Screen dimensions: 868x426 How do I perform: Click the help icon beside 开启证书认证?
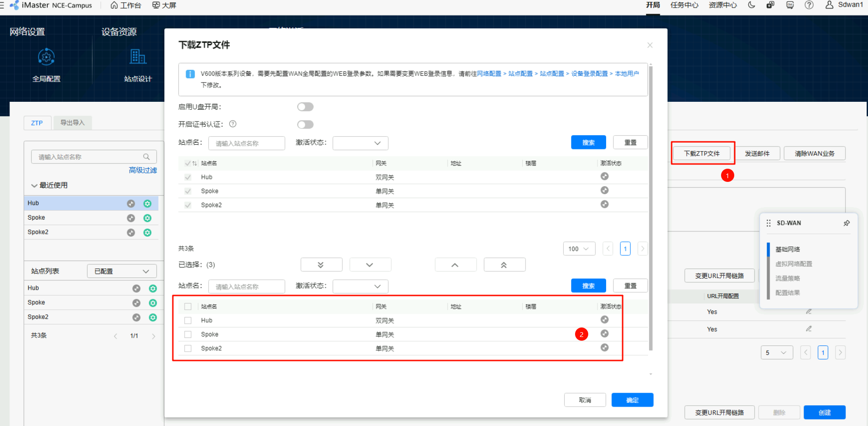tap(233, 124)
